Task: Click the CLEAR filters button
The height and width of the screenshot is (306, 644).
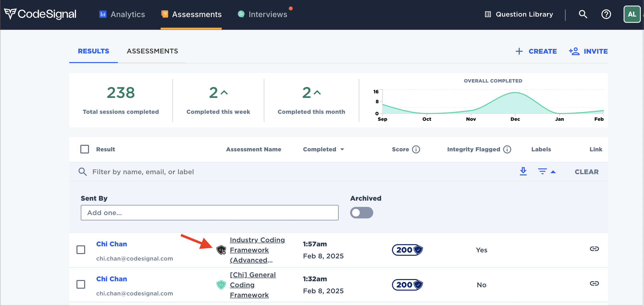Action: click(587, 172)
